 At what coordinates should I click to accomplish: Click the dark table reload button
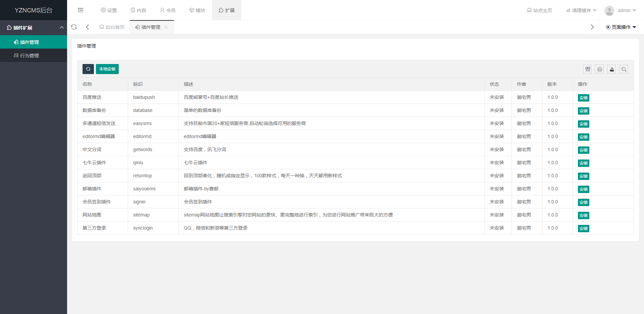pyautogui.click(x=88, y=69)
